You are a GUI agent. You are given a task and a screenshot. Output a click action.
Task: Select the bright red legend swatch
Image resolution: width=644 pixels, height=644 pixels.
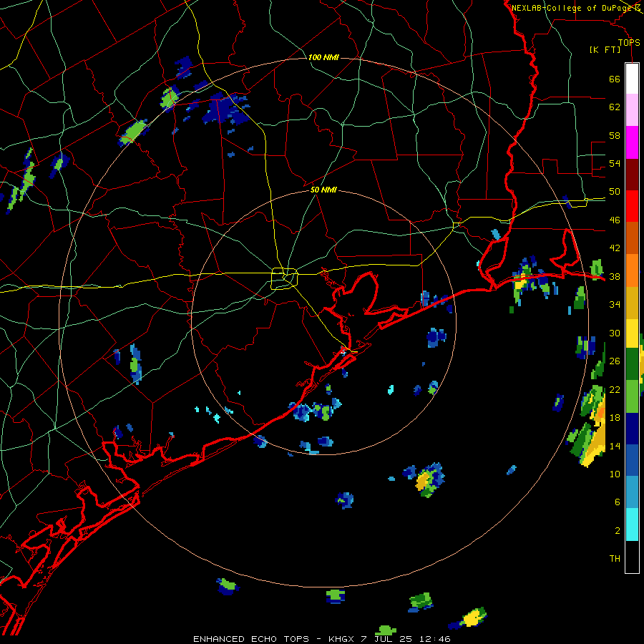coord(632,206)
